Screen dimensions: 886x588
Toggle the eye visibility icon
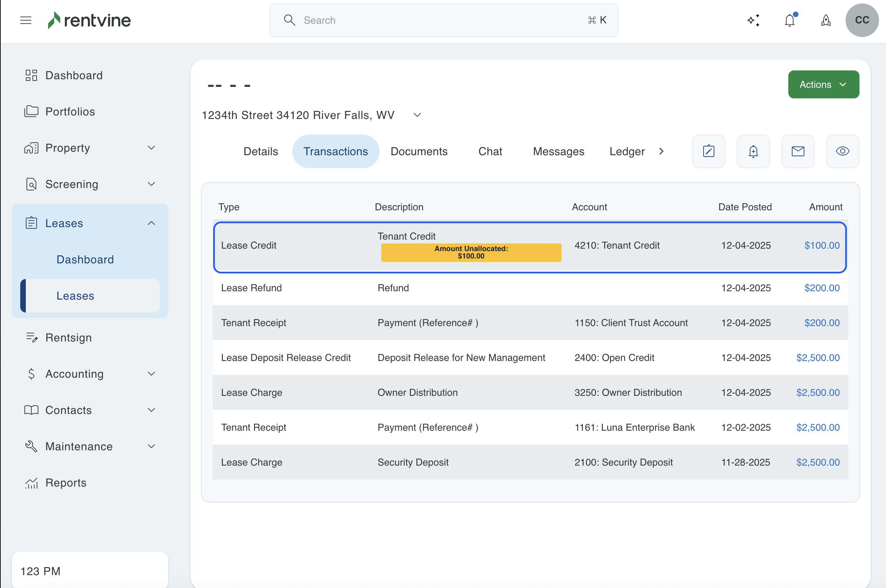point(842,151)
